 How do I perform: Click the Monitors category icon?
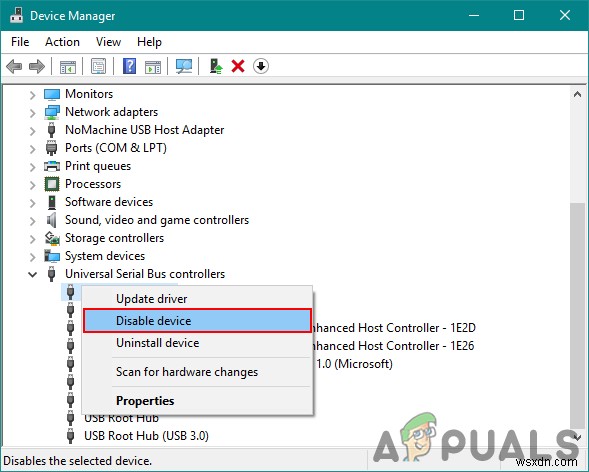pos(52,94)
